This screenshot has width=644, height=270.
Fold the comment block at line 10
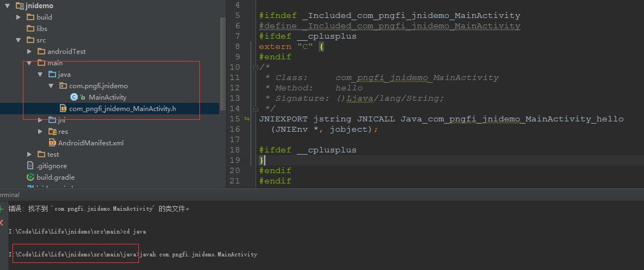(x=256, y=67)
